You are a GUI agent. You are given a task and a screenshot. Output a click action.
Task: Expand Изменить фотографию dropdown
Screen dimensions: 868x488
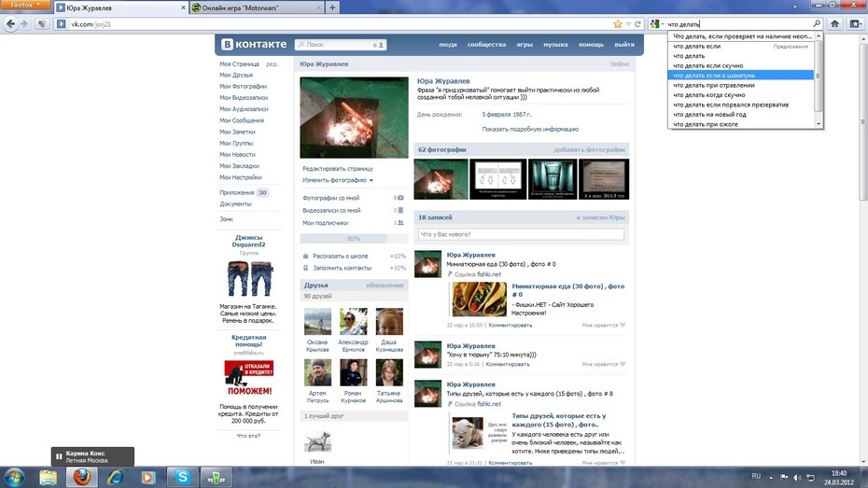(x=338, y=180)
